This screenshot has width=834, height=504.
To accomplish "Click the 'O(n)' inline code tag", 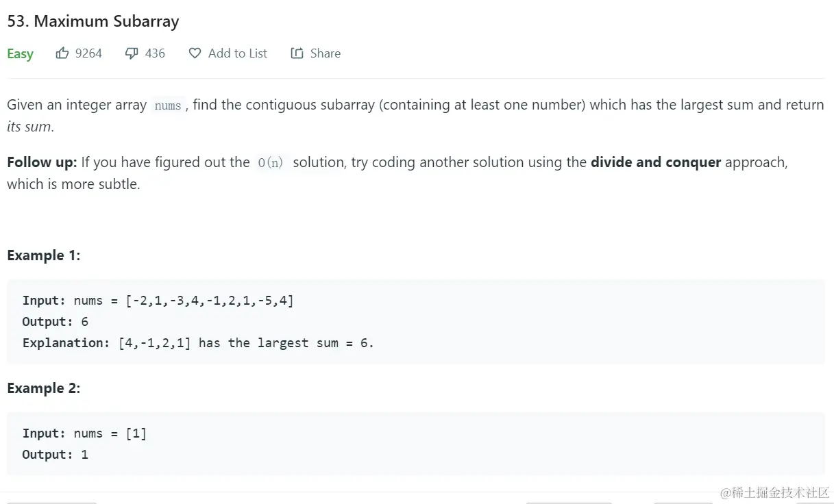I will (x=270, y=163).
